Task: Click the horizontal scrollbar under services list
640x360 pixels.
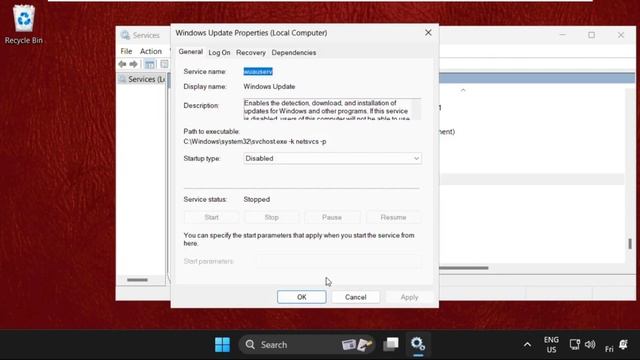Action: pos(464,268)
